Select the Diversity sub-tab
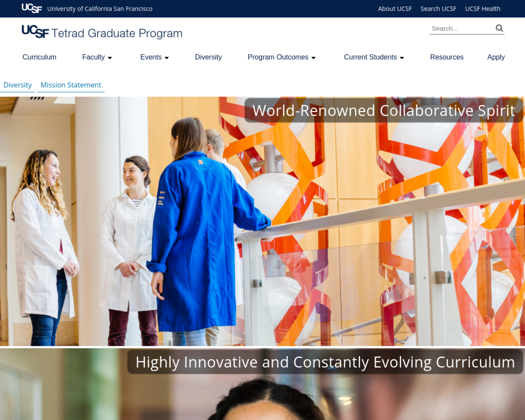The width and height of the screenshot is (525, 420). (x=18, y=85)
